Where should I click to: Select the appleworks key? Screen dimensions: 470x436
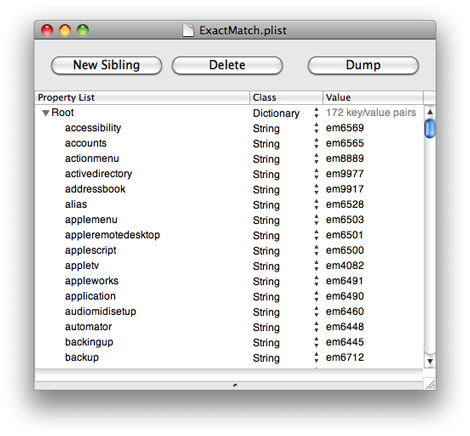coord(92,281)
